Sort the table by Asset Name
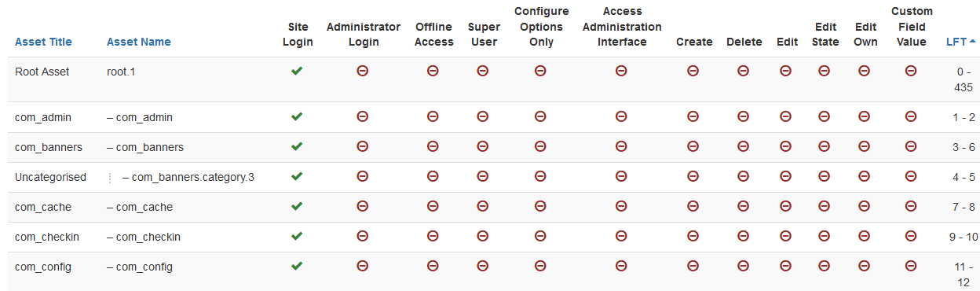The image size is (980, 291). pos(139,42)
